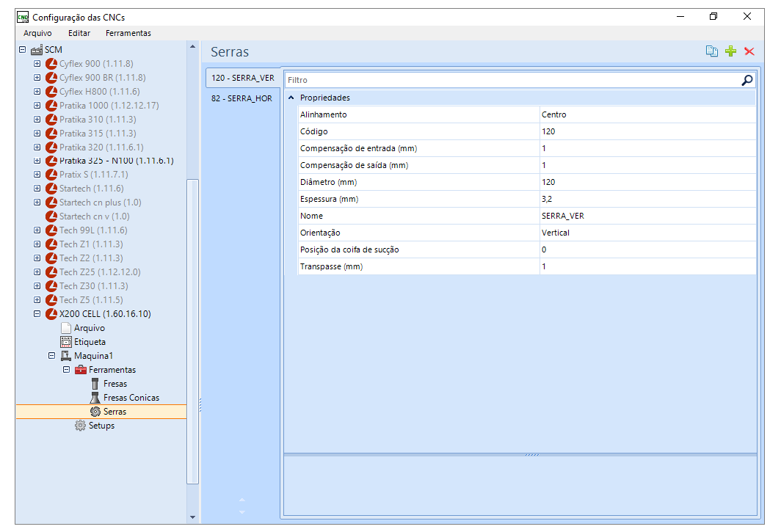Click the Maquina1 machine icon
Viewport: 770px width, 532px height.
point(66,356)
